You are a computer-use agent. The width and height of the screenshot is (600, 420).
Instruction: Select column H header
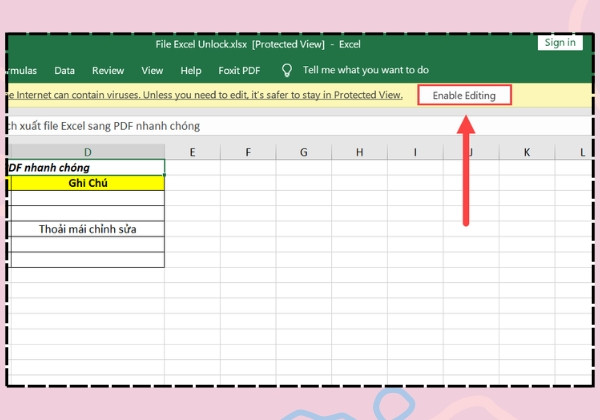[x=359, y=152]
